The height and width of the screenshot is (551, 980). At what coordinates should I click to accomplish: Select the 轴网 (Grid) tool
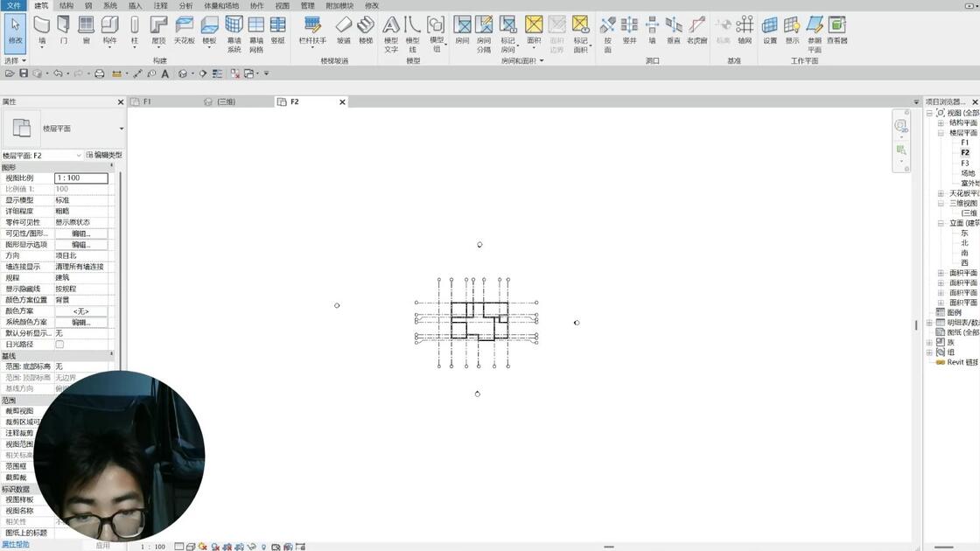(x=745, y=30)
